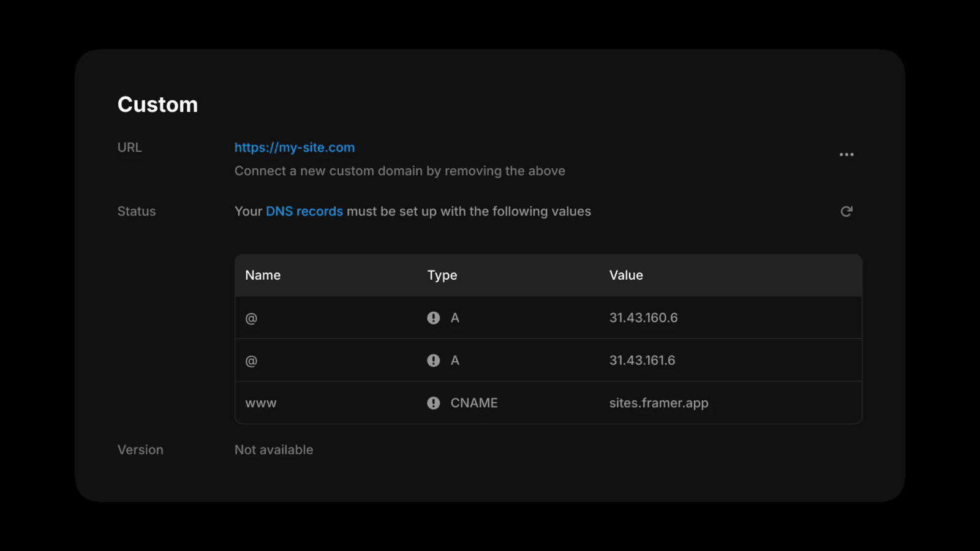The height and width of the screenshot is (551, 980).
Task: Click the www record name
Action: pyautogui.click(x=261, y=403)
